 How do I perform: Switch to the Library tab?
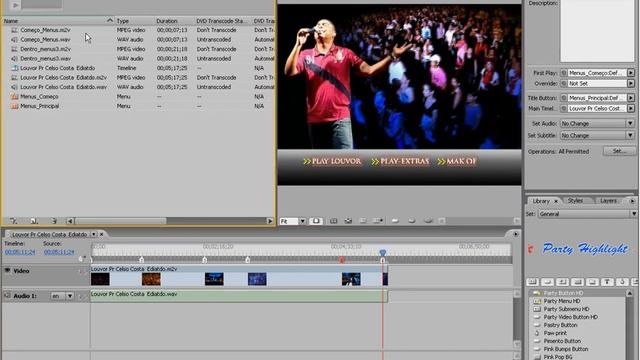point(541,201)
